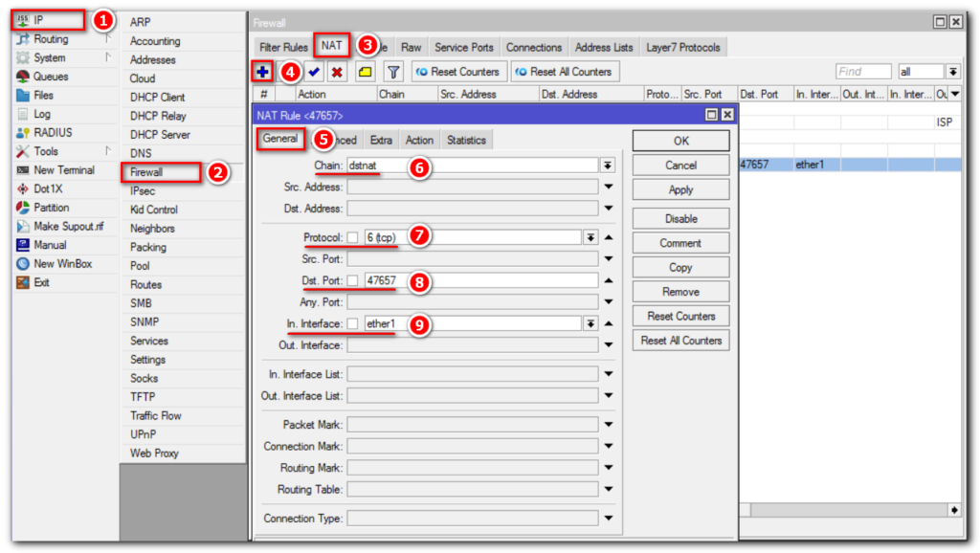Click the OK button

[680, 142]
